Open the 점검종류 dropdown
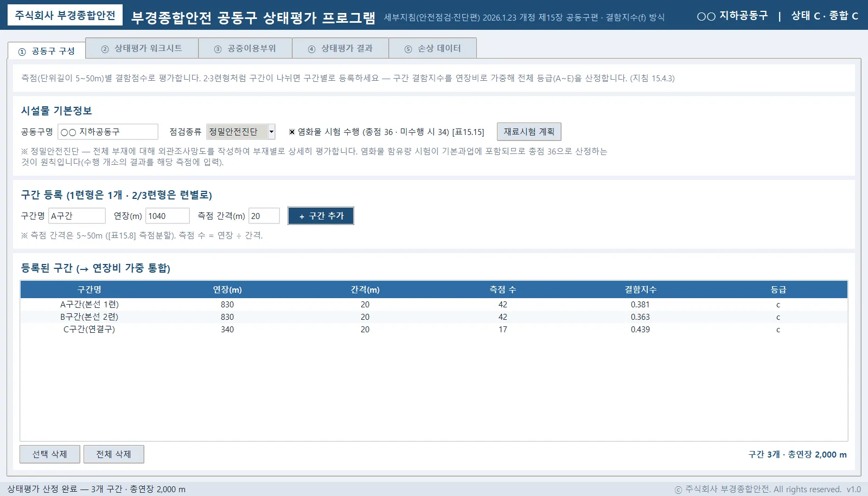The width and height of the screenshot is (868, 496). click(x=241, y=132)
